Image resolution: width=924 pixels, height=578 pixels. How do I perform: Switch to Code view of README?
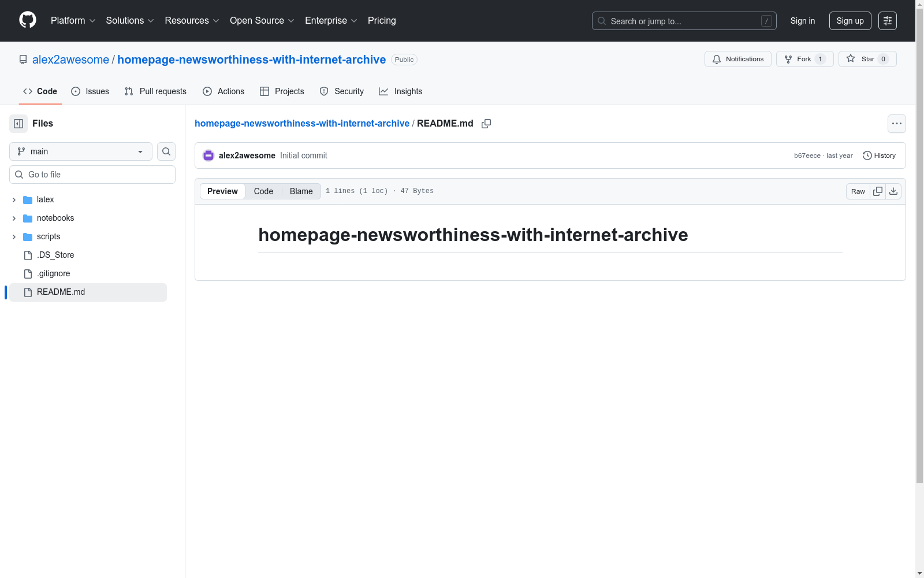point(263,191)
